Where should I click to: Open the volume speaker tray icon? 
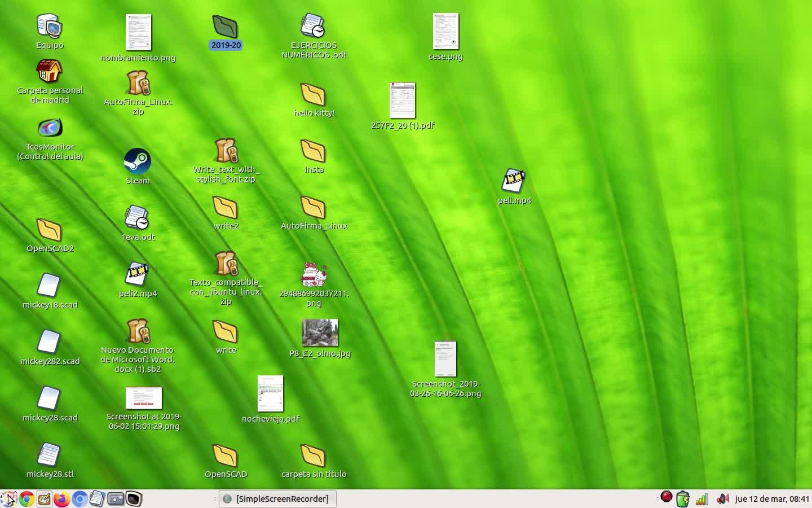[722, 499]
